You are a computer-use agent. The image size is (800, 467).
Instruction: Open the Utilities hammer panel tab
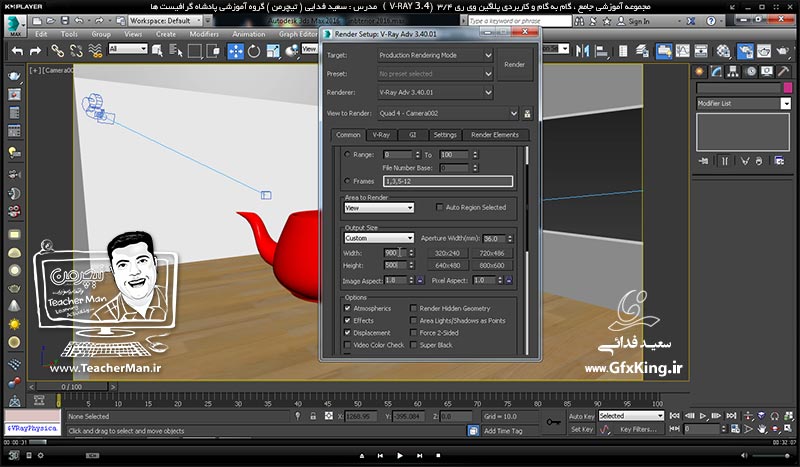click(x=783, y=71)
